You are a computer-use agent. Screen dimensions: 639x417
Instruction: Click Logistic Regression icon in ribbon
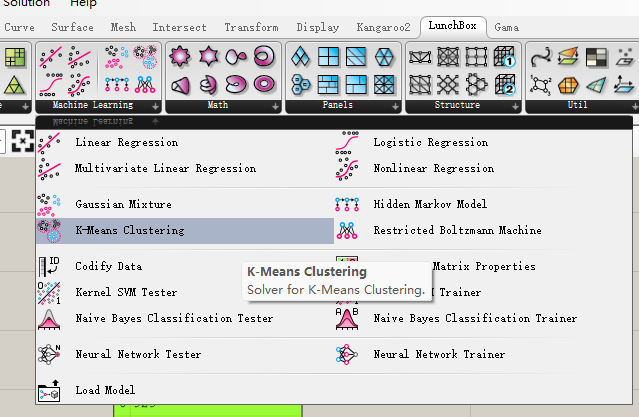pos(51,85)
